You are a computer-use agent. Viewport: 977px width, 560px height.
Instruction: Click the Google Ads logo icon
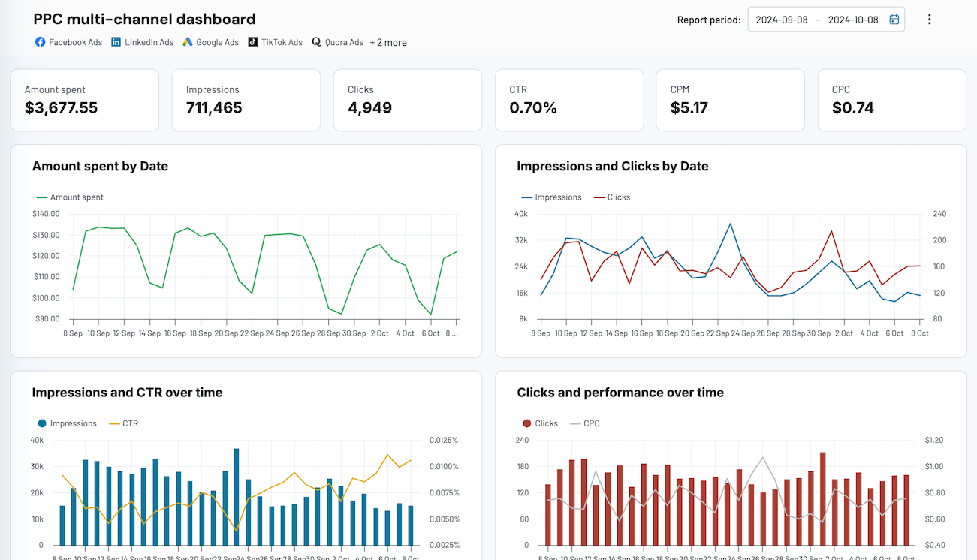point(186,42)
